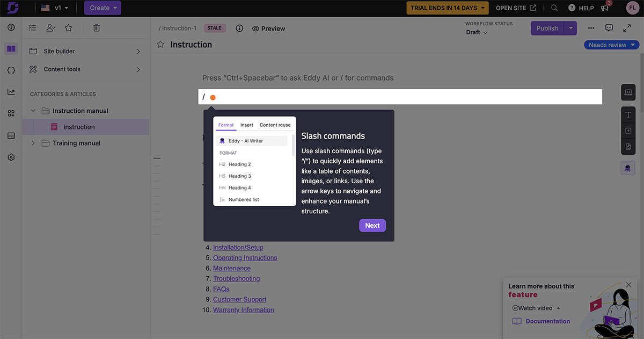Click the Eddy AI octopus icon in right toolbar
Viewport: 644px width, 339px height.
(x=628, y=168)
